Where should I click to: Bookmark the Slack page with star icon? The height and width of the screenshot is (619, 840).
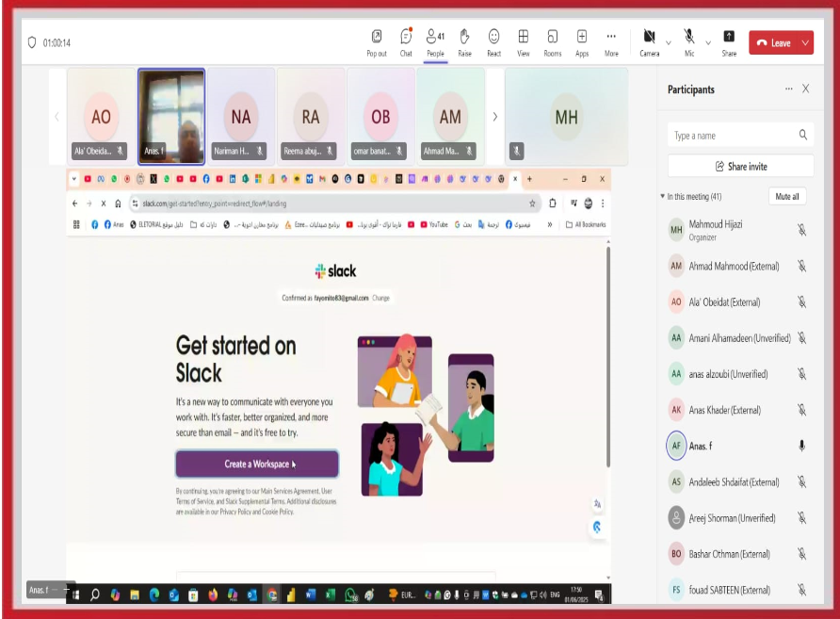click(x=532, y=204)
